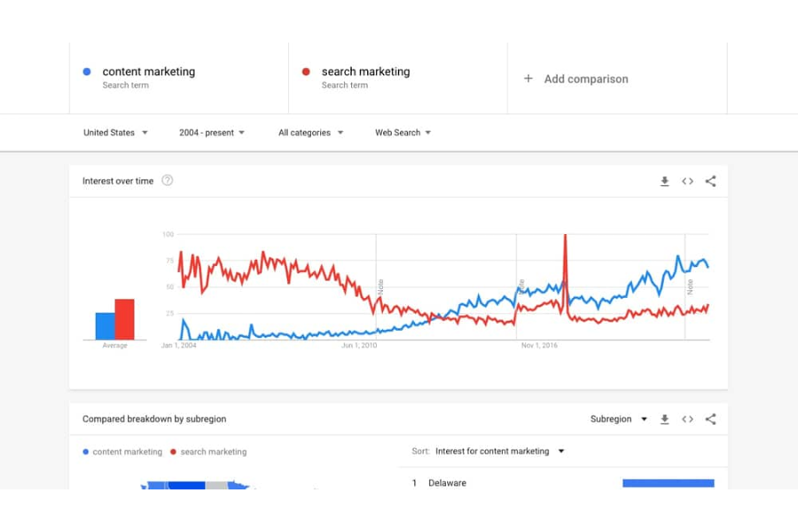Screen dimensions: 798x532
Task: Share the subregion breakdown results
Action: point(710,419)
